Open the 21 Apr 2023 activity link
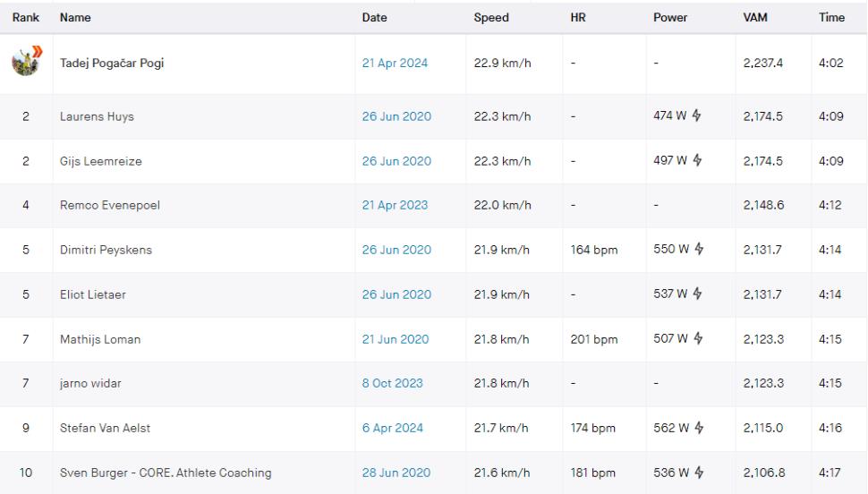 click(395, 205)
